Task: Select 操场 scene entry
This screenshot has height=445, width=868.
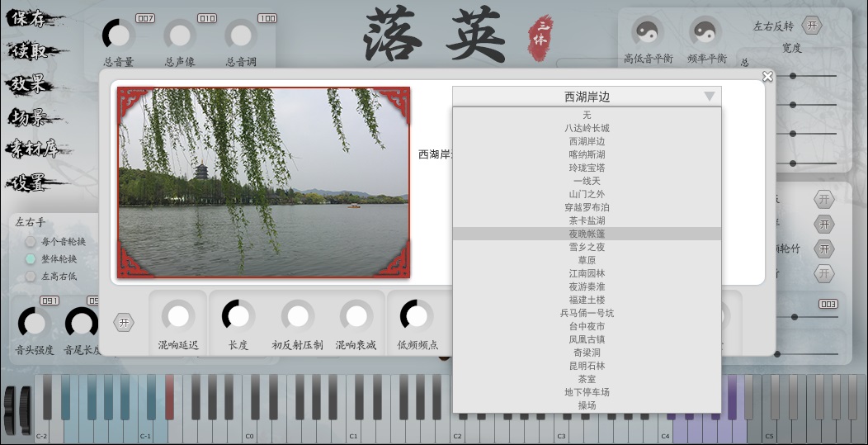Action: [x=587, y=405]
